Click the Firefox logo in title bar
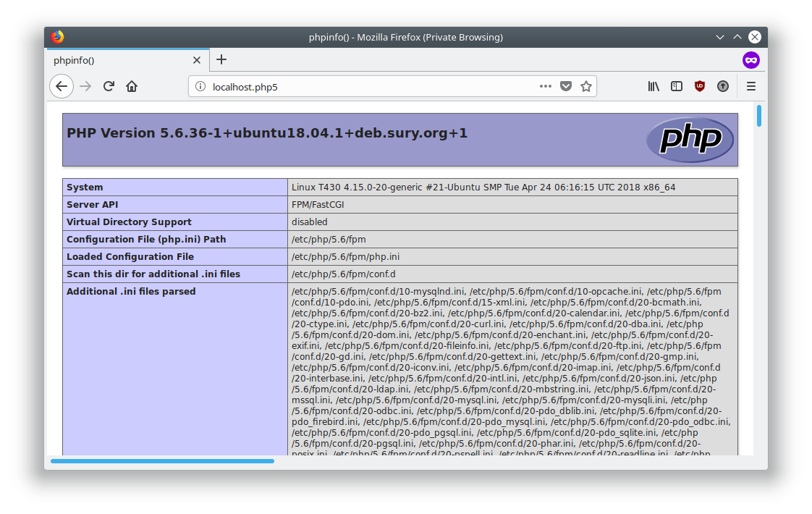Image resolution: width=812 pixels, height=514 pixels. coord(58,37)
